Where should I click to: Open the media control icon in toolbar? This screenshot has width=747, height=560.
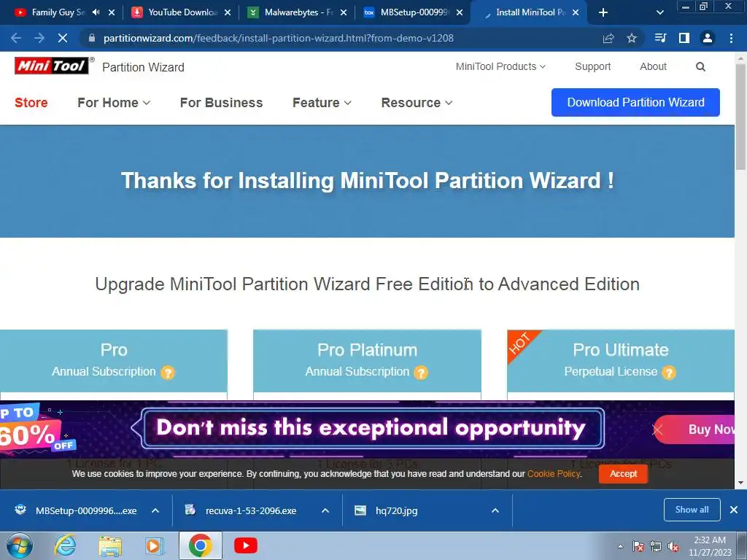click(x=660, y=38)
